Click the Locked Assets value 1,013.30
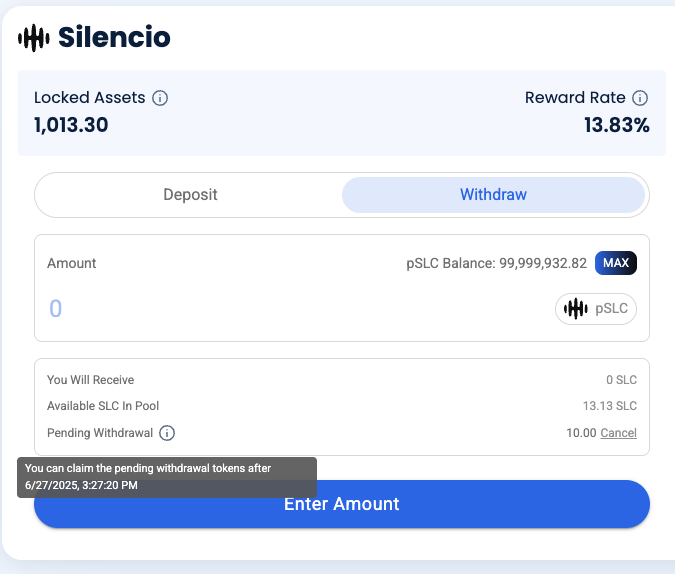This screenshot has width=675, height=574. [x=71, y=125]
